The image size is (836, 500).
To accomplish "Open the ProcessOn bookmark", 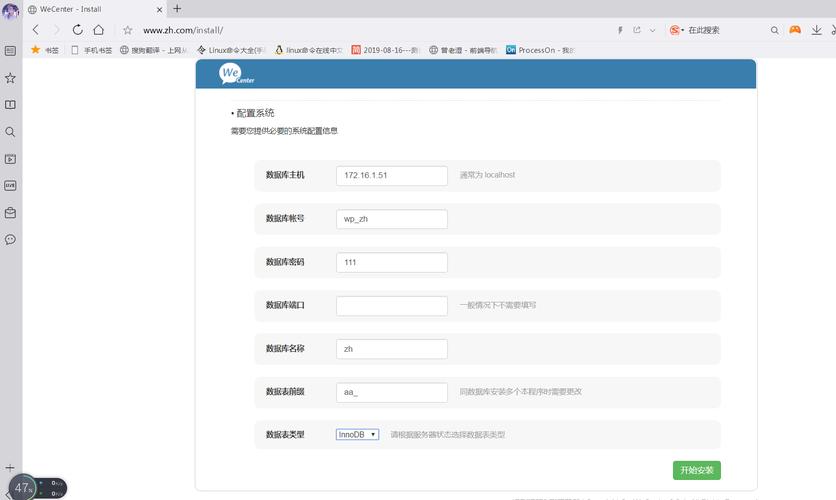I will (x=541, y=50).
